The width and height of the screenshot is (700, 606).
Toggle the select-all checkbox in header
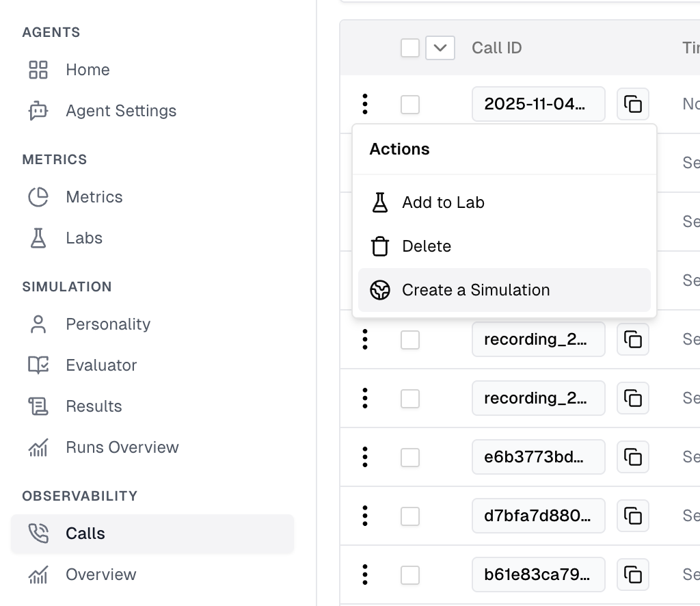click(x=410, y=48)
